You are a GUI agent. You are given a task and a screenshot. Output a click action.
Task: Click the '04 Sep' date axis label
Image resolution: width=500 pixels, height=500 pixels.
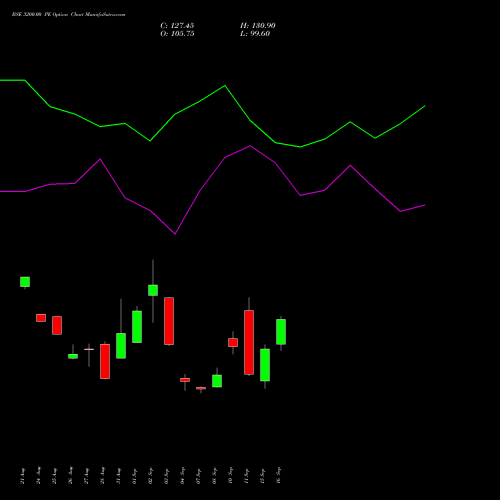183,476
